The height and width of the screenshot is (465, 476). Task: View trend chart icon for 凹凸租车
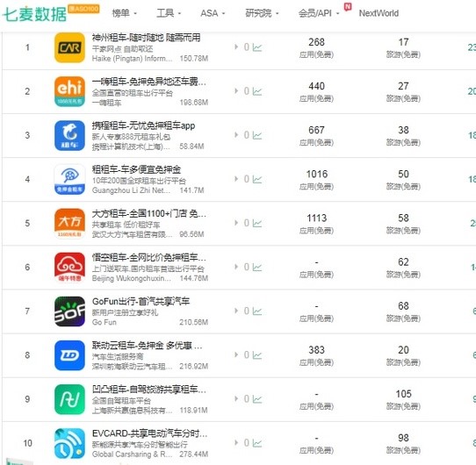pyautogui.click(x=257, y=399)
